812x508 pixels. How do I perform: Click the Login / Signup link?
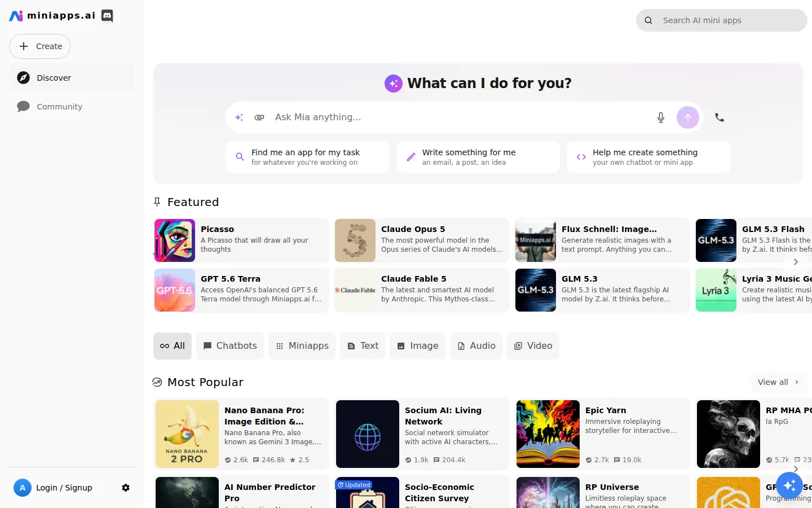64,488
